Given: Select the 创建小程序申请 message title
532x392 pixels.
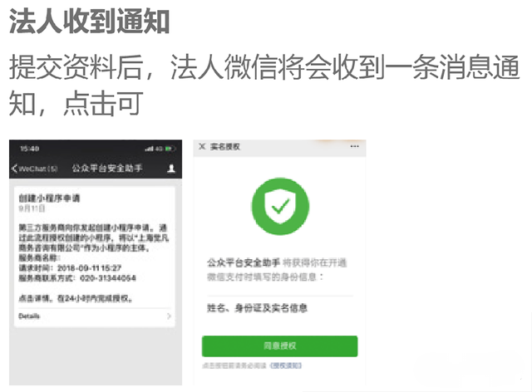Looking at the screenshot, I should click(49, 198).
